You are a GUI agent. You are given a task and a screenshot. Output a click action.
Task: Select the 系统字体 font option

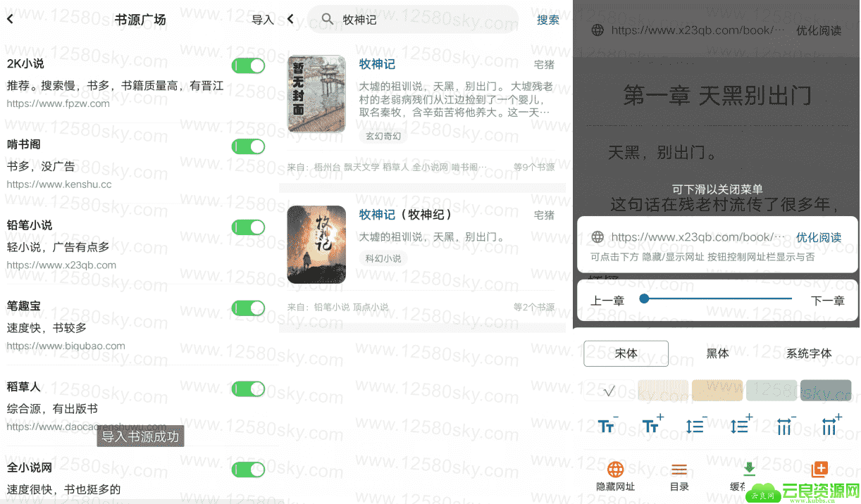[809, 353]
